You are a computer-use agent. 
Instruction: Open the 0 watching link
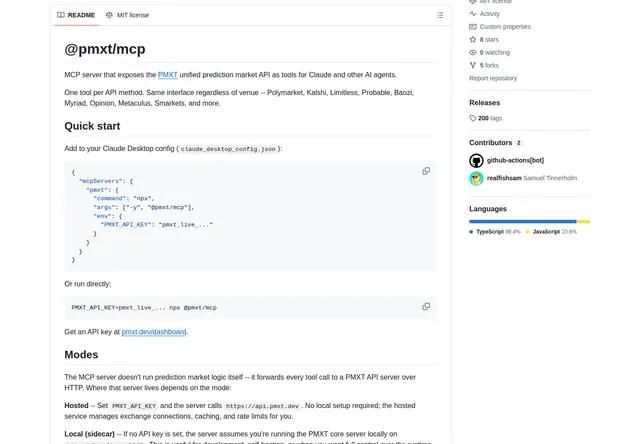[x=494, y=52]
